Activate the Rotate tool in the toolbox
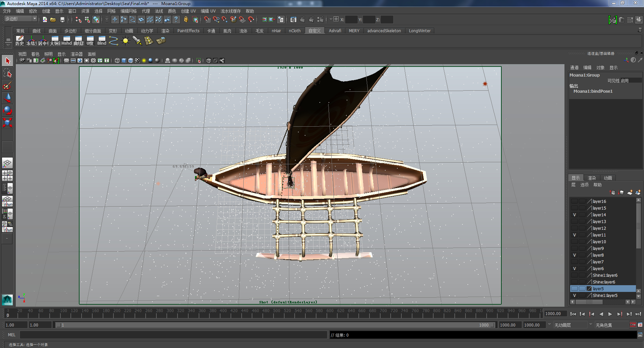This screenshot has width=644, height=348. (x=7, y=110)
